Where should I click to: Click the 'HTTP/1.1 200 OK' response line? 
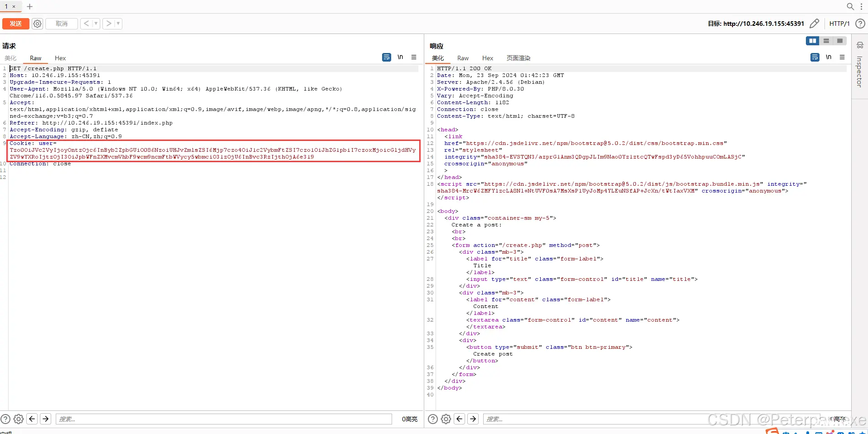464,68
